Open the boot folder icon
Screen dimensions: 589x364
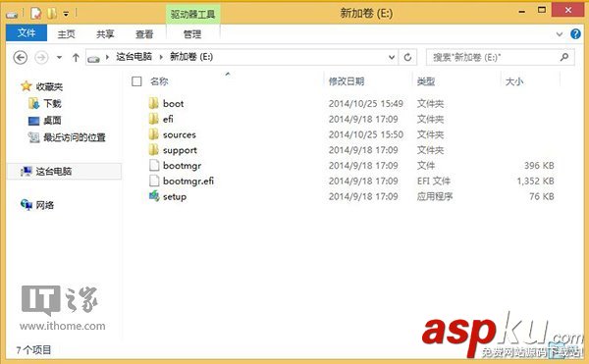pos(154,103)
